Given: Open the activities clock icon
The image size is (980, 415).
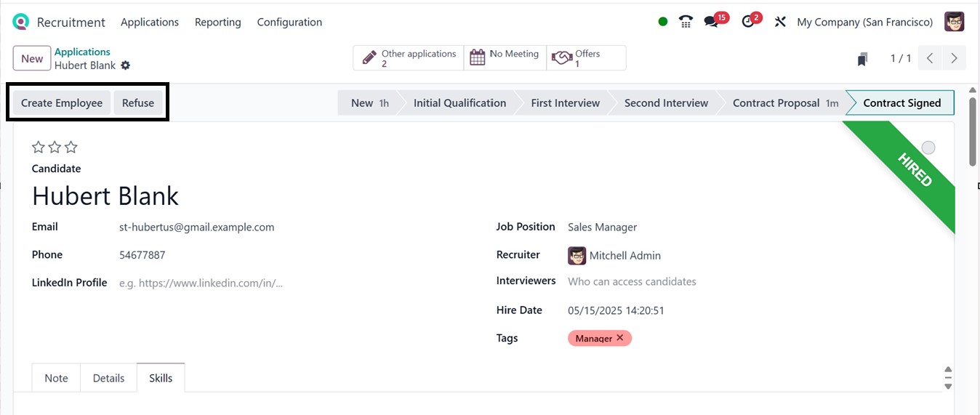Looking at the screenshot, I should pos(748,22).
